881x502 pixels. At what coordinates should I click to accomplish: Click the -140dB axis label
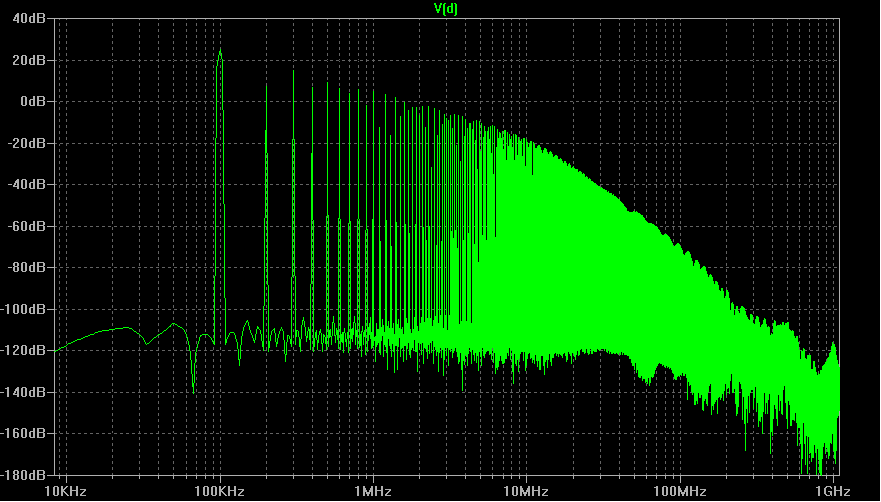[x=25, y=392]
